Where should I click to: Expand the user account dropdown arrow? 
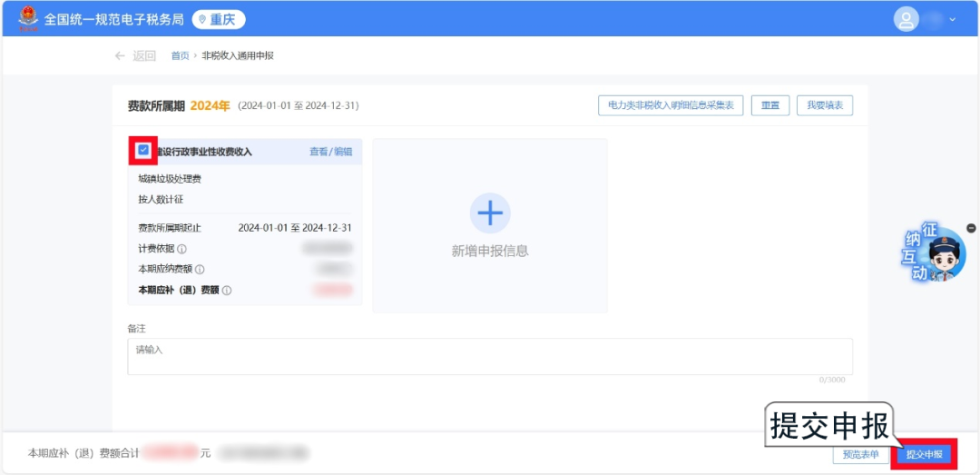point(953,19)
